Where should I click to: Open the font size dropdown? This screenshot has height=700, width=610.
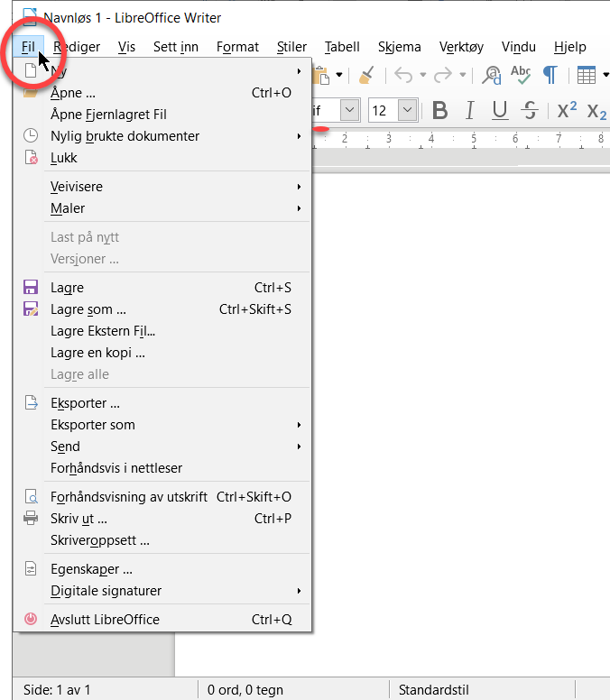tap(407, 110)
